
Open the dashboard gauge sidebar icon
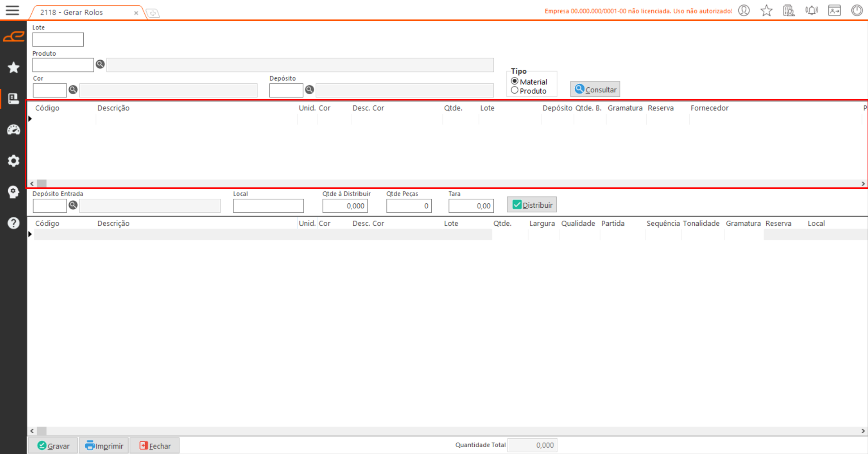coord(14,130)
